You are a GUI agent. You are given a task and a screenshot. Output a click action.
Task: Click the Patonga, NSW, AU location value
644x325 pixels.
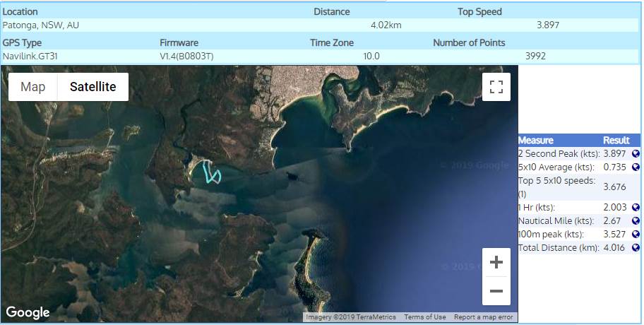tap(40, 25)
